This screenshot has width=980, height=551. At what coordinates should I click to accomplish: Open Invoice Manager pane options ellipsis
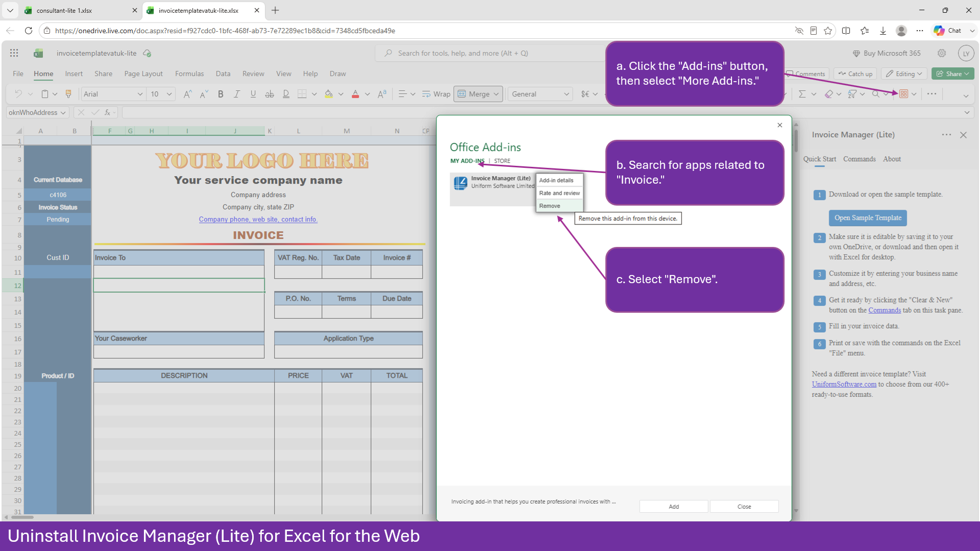click(x=946, y=135)
